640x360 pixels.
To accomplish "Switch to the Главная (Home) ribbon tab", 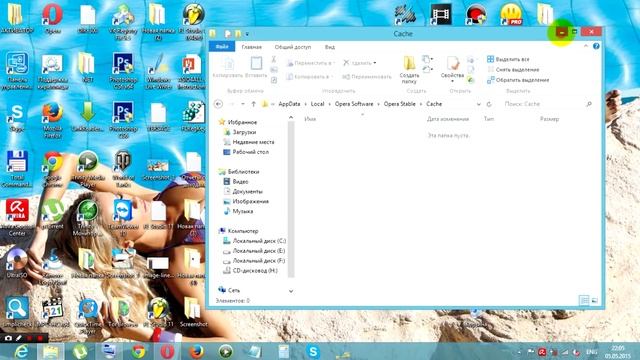I will [251, 47].
